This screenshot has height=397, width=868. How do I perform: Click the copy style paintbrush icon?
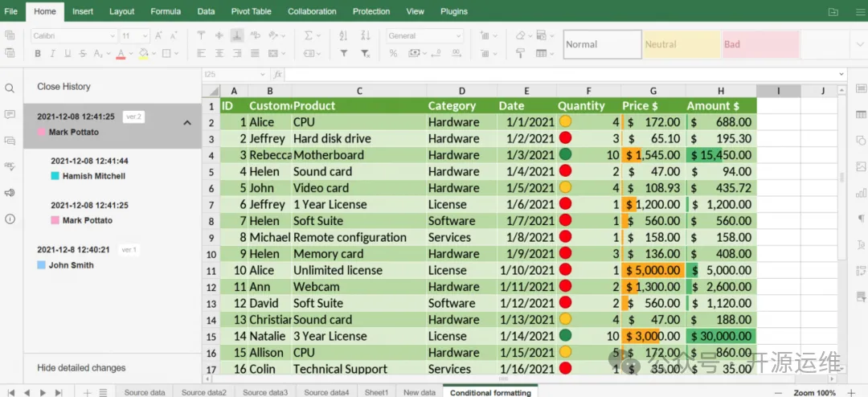tap(520, 54)
